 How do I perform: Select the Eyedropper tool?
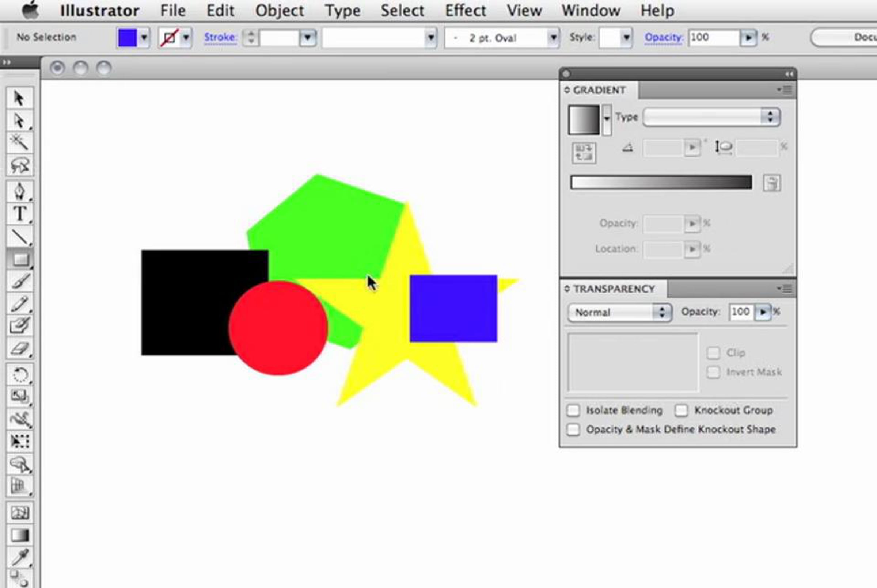(19, 557)
